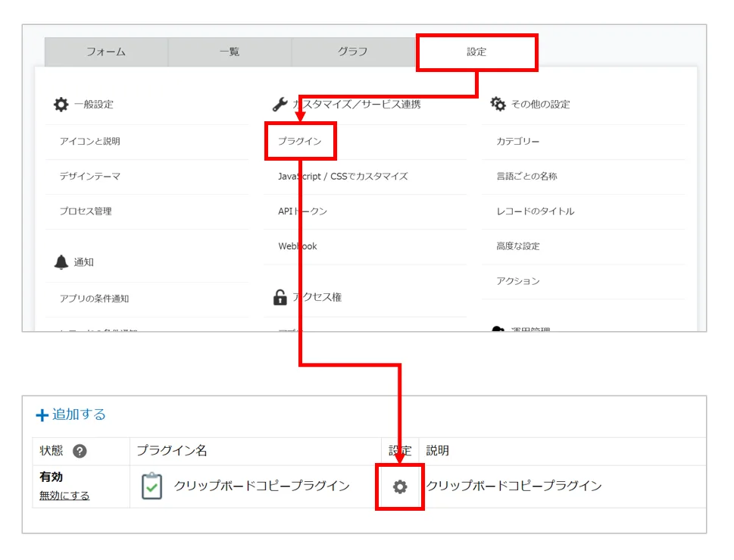Select the グラフ tab

coord(353,52)
